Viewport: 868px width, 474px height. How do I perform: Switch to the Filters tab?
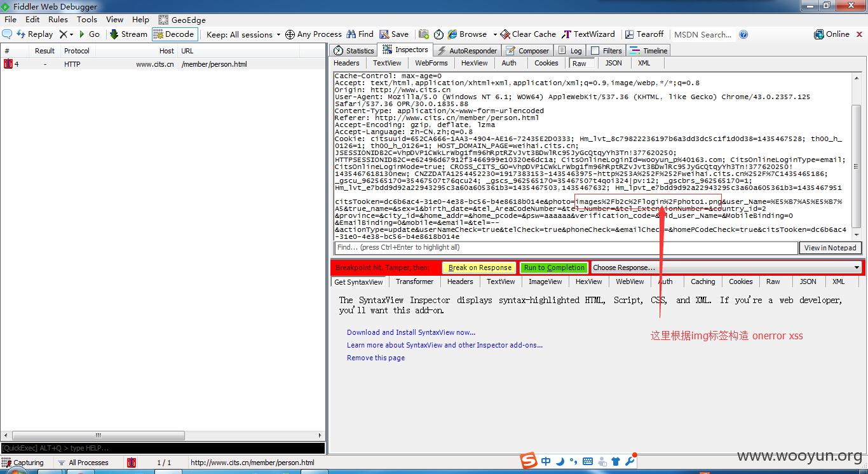tap(606, 50)
